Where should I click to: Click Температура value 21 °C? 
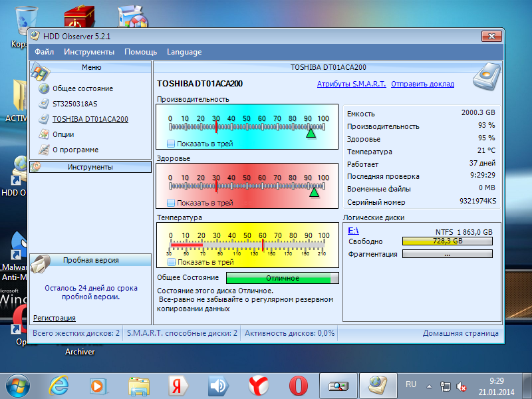486,150
